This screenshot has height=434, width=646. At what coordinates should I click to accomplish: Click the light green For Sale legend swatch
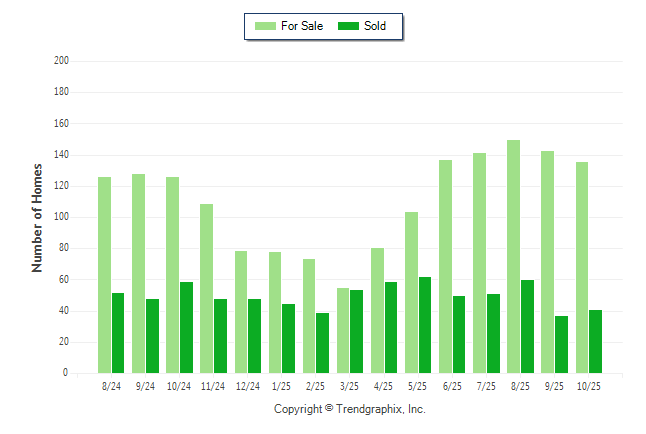pyautogui.click(x=266, y=26)
